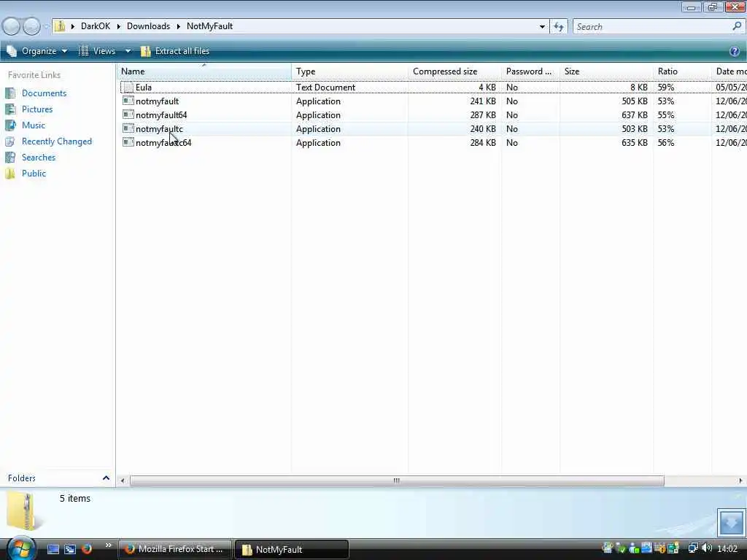Switch to Mozilla Firefox Start taskbar button

[x=175, y=549]
